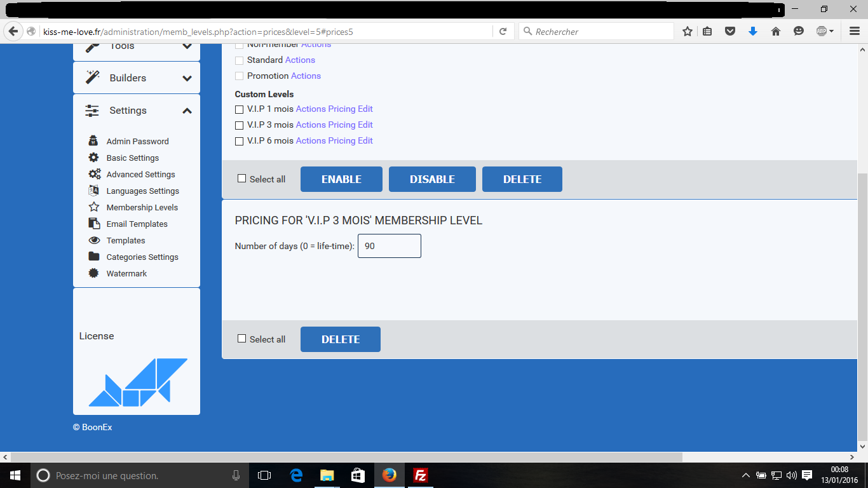This screenshot has width=868, height=488.
Task: Reload the page with the refresh icon
Action: [x=503, y=31]
